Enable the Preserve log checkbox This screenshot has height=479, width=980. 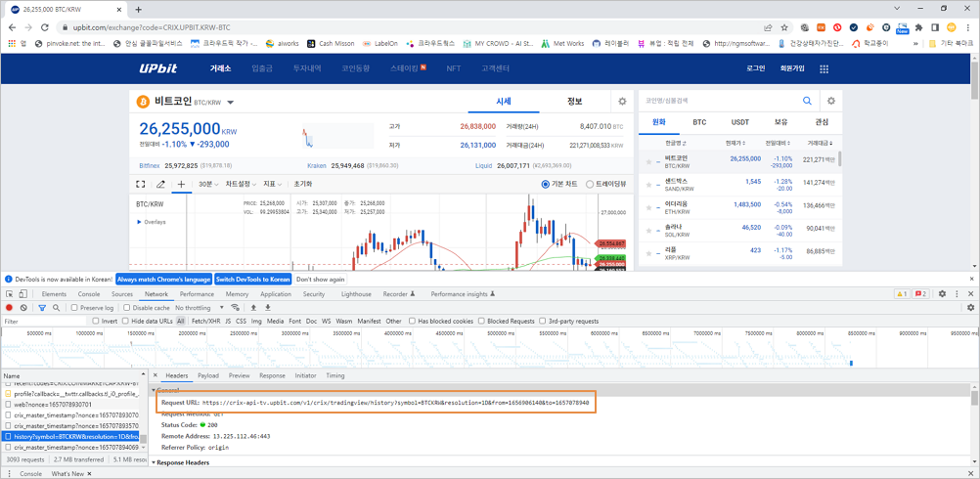pos(74,308)
